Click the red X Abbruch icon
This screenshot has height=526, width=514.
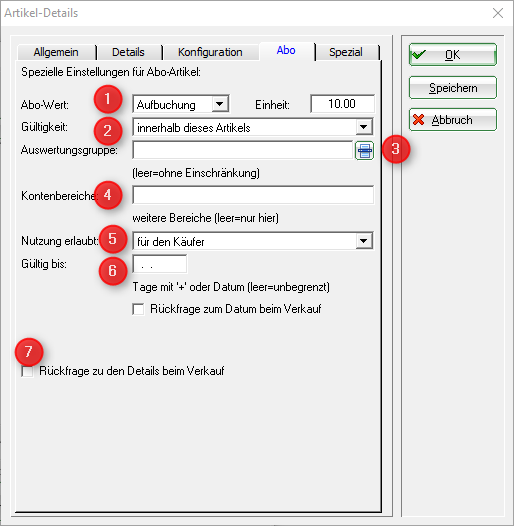[x=418, y=120]
